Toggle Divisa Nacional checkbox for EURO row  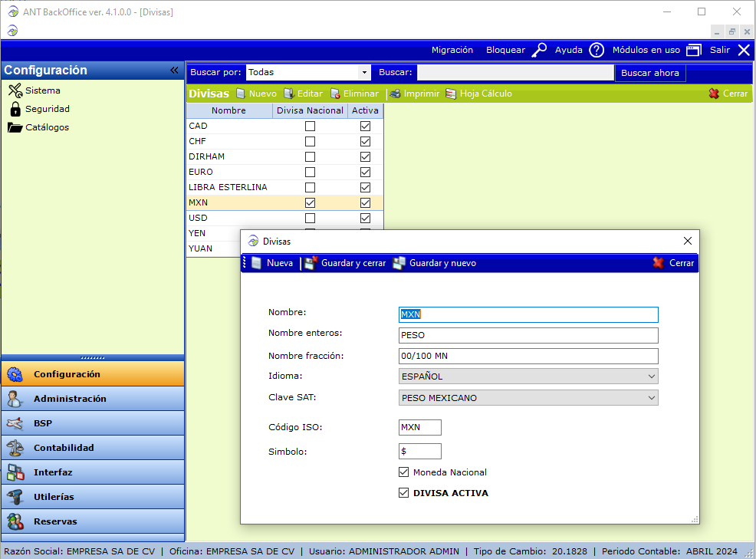[x=310, y=172]
